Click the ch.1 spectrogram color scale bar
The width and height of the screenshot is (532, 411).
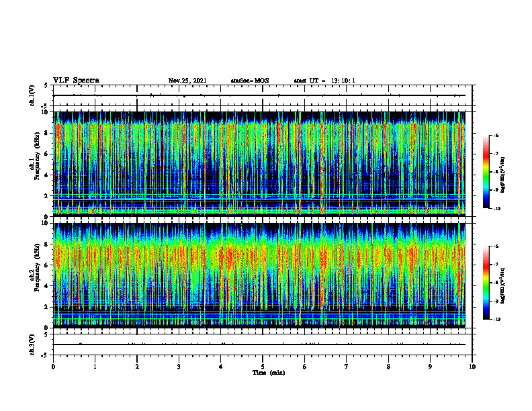click(x=486, y=172)
